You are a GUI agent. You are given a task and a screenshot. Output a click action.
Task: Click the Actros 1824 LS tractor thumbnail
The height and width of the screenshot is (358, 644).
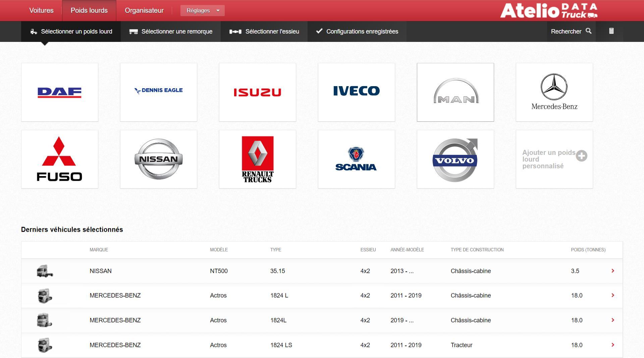45,345
